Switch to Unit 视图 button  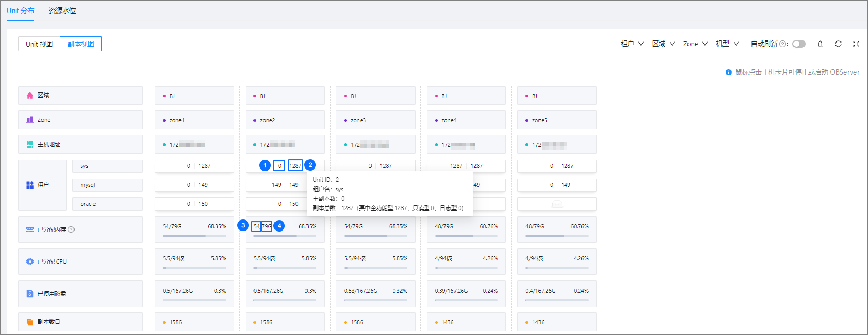coord(39,44)
